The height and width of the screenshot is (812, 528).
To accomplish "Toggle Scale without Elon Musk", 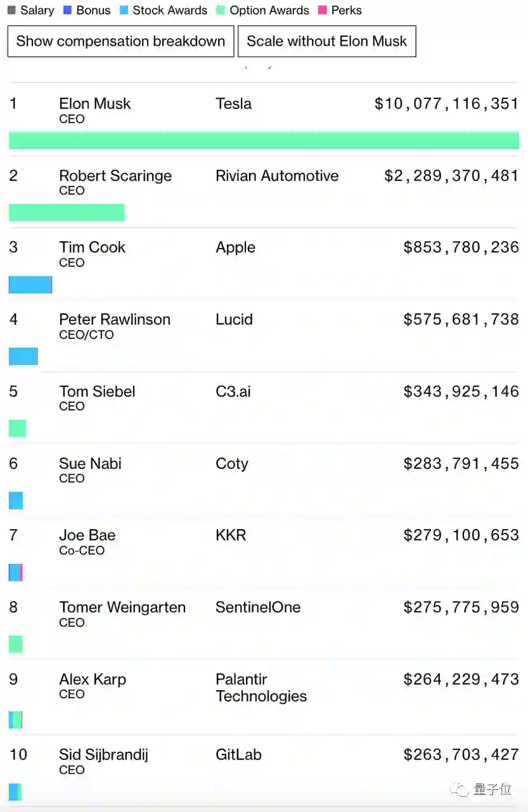I will click(326, 41).
